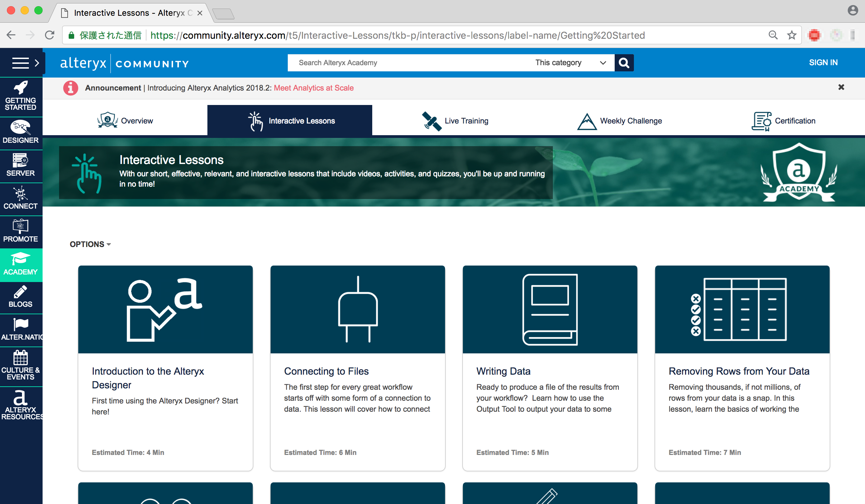The image size is (865, 504).
Task: Click the Announcement info icon
Action: pos(70,88)
